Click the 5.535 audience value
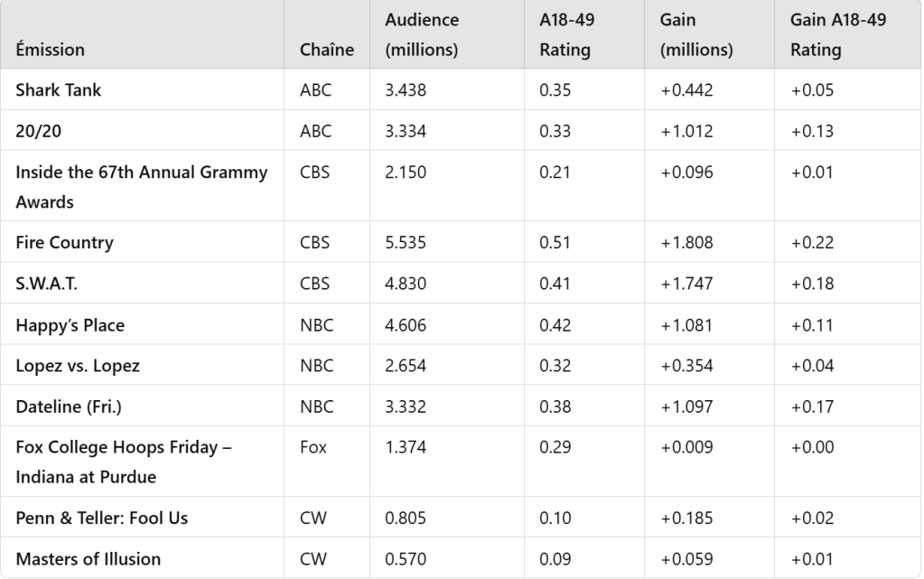The image size is (924, 579). click(406, 242)
